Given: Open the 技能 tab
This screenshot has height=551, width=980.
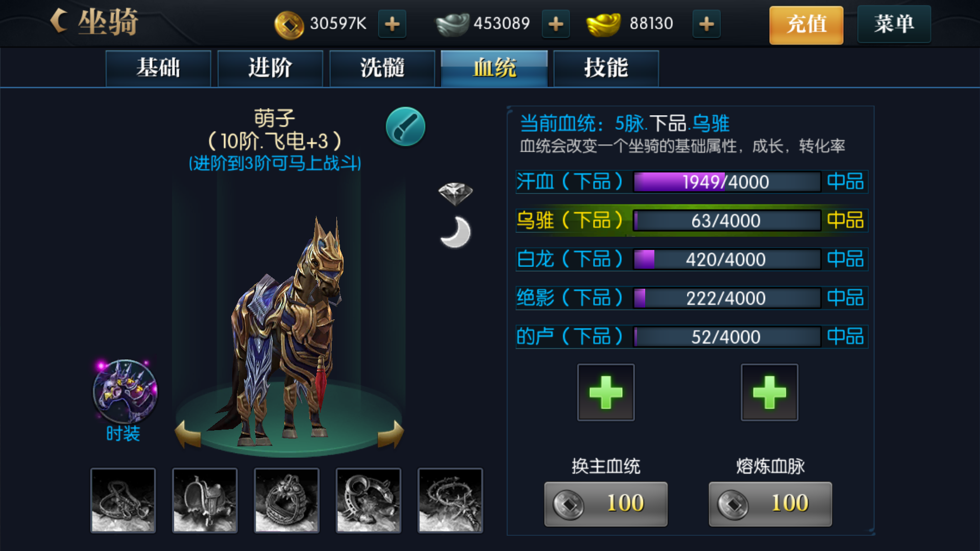Looking at the screenshot, I should pos(606,68).
